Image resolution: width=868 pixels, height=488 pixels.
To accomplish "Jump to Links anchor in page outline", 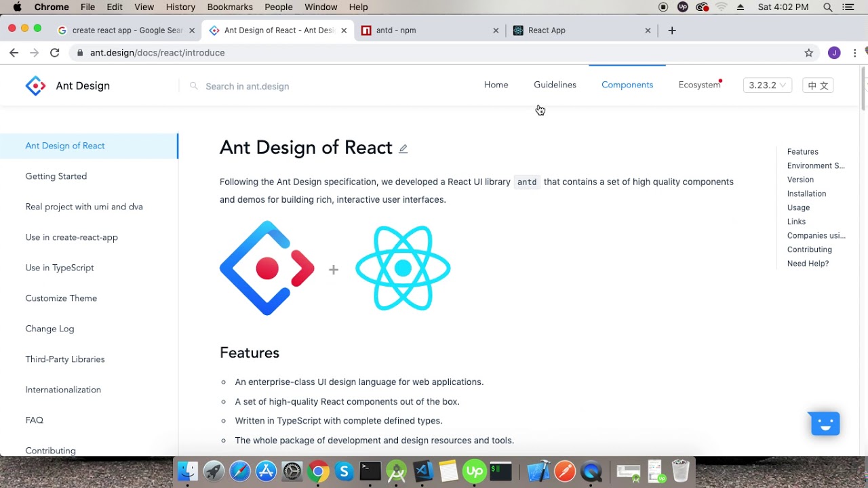I will (x=796, y=222).
